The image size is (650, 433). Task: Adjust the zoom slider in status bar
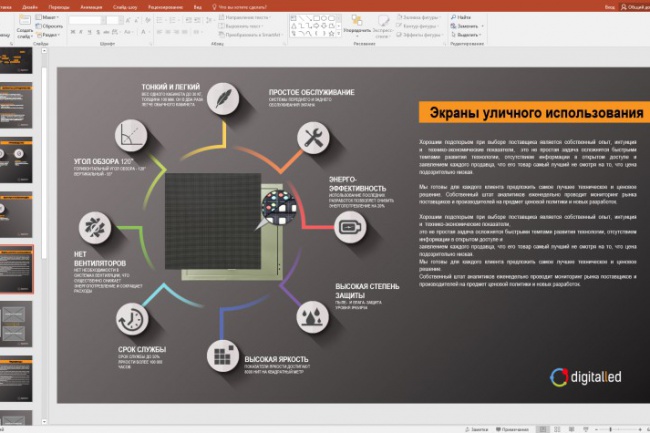pos(610,429)
